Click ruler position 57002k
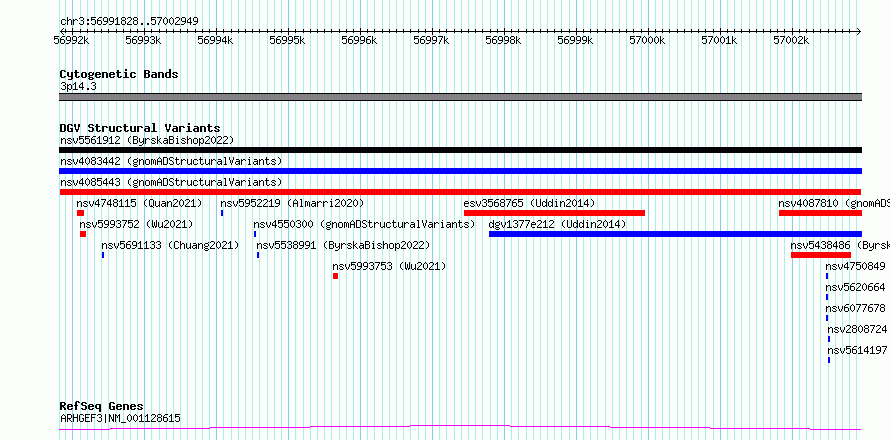 792,40
